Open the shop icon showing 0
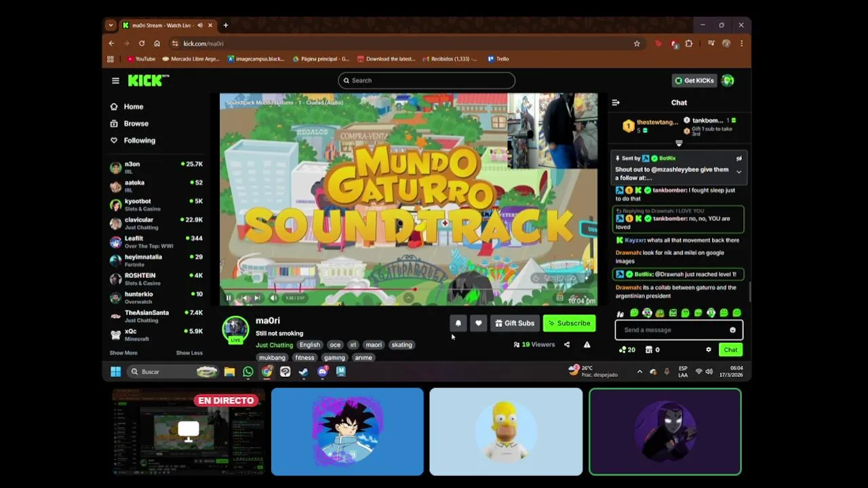The image size is (868, 488). tap(652, 350)
